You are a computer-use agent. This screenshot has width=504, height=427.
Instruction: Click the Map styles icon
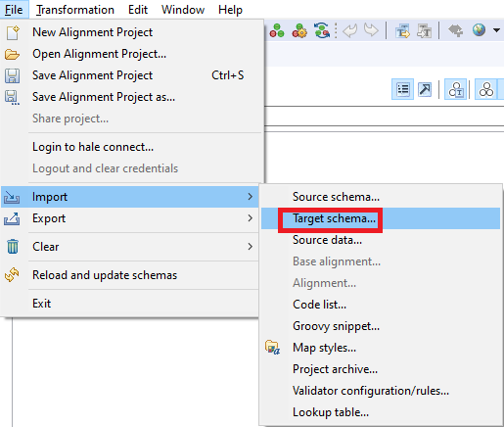point(272,348)
